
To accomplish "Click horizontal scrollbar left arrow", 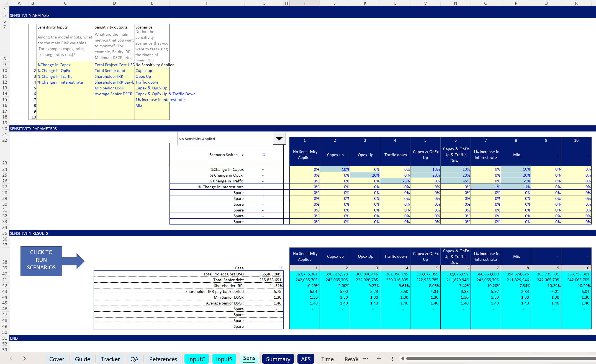I will click(403, 359).
